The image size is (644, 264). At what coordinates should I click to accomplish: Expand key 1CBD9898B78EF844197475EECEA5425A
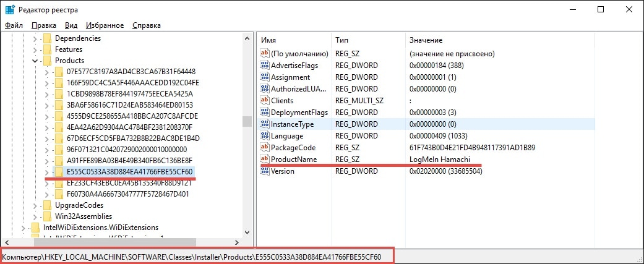[x=46, y=94]
